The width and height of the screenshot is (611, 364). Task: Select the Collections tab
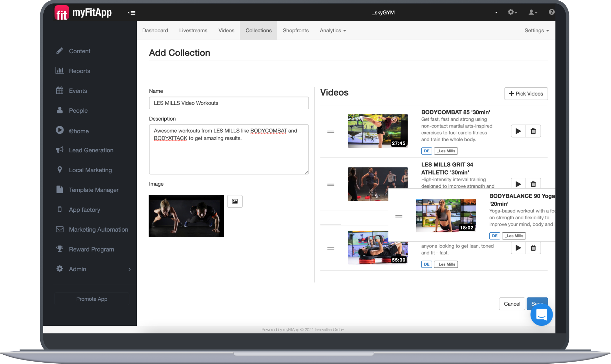coord(259,31)
